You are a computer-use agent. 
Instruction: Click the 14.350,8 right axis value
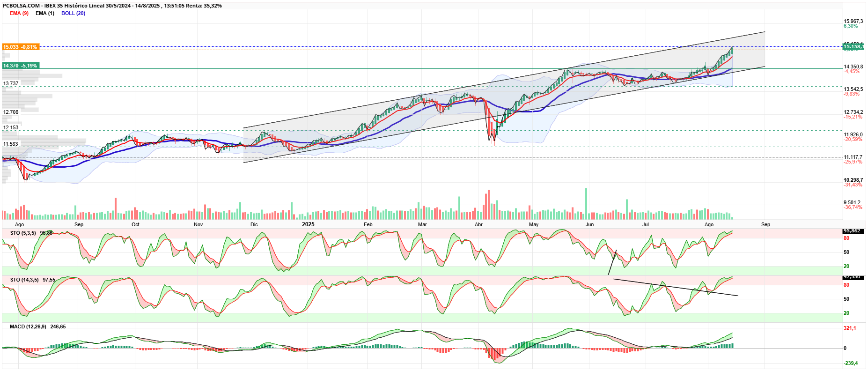coord(853,67)
